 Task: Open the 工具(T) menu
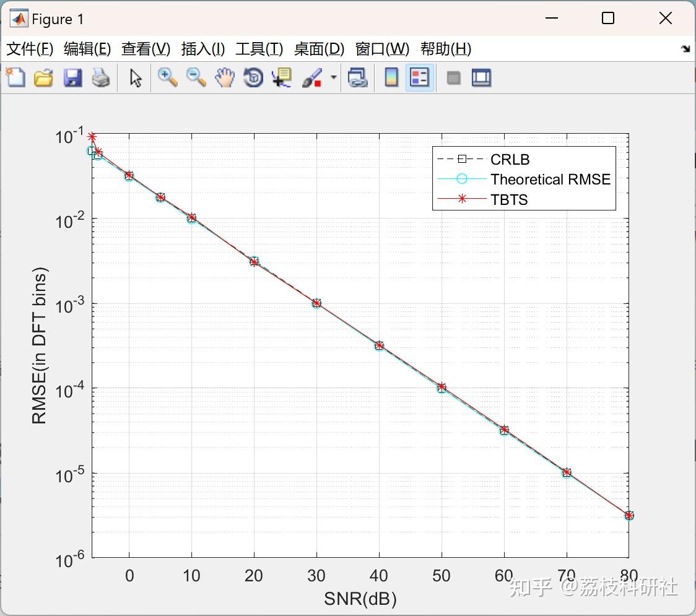point(259,49)
